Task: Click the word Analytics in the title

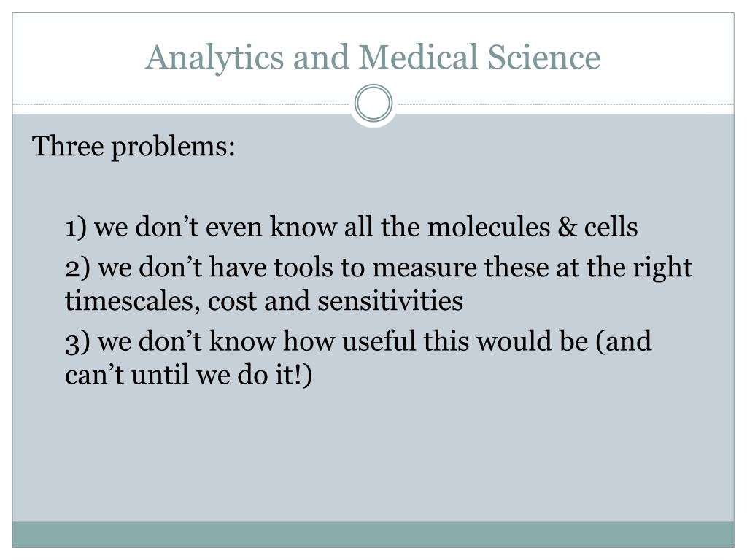Action: pos(215,58)
